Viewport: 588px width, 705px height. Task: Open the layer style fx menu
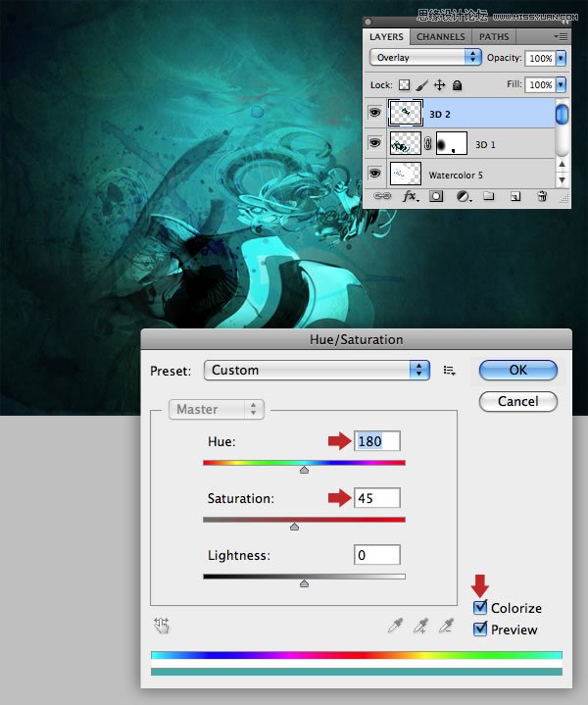click(x=409, y=197)
